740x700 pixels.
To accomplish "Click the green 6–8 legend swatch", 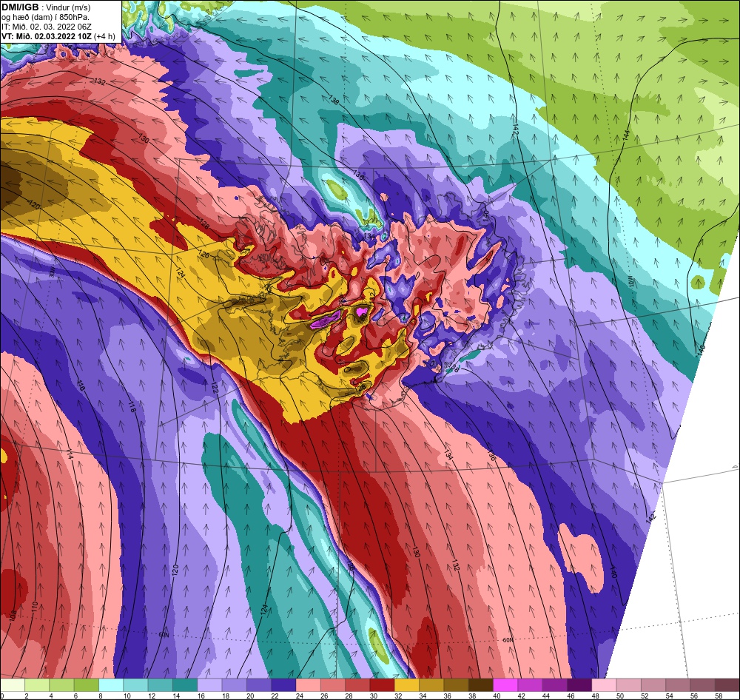I will [87, 685].
